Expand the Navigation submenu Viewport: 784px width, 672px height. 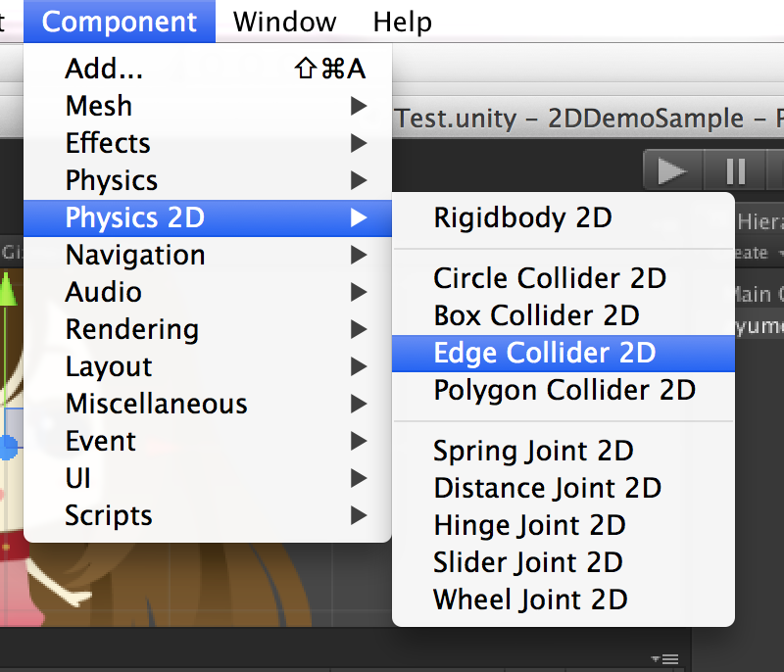(x=135, y=255)
